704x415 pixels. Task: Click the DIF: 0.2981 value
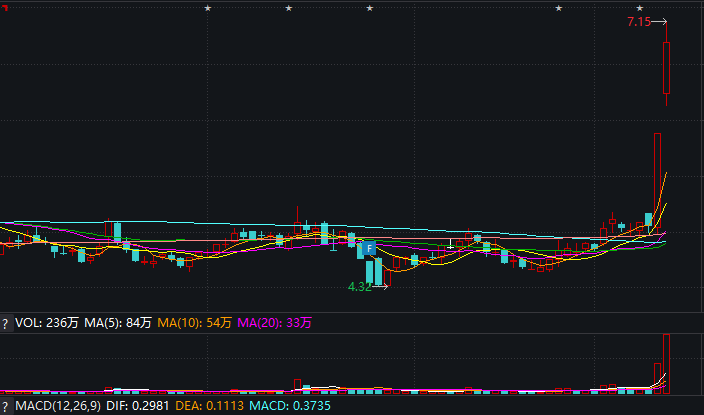138,406
